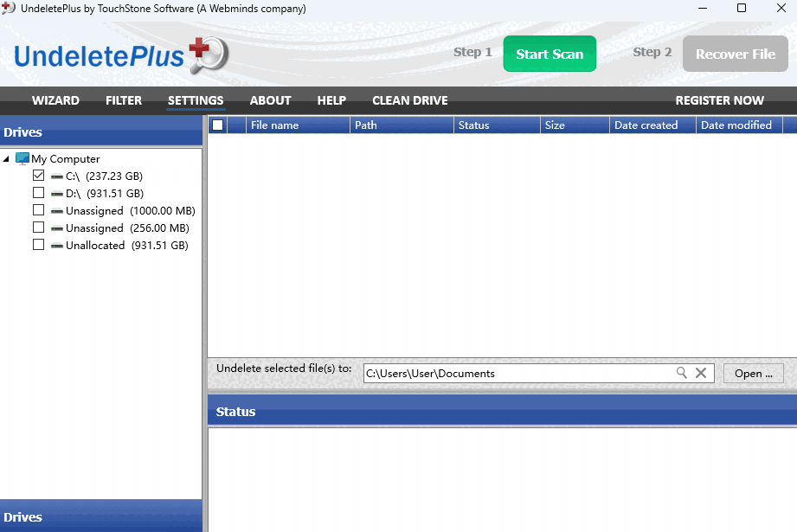Click the magnifier icon in the path field
Viewport: 797px width, 532px height.
tap(683, 373)
